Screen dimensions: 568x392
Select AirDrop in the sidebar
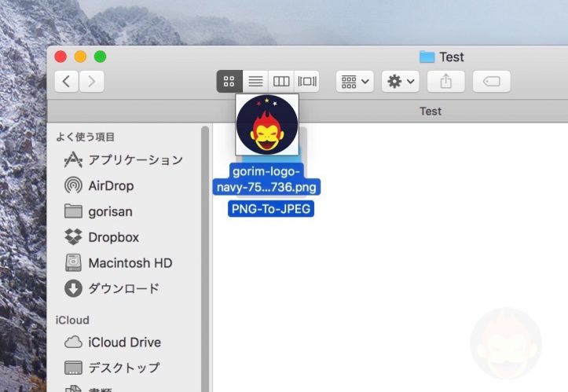[123, 185]
